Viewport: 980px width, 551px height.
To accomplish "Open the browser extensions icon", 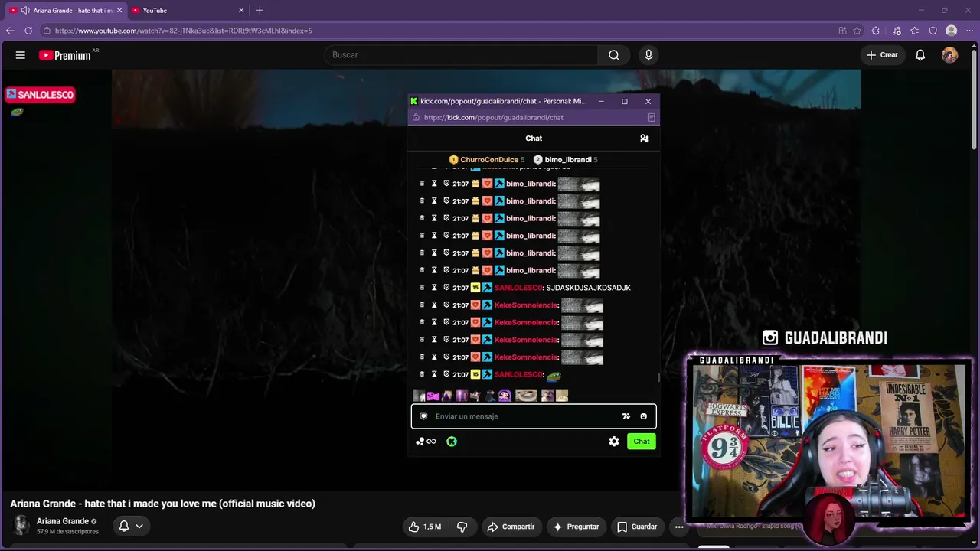I will tap(877, 31).
